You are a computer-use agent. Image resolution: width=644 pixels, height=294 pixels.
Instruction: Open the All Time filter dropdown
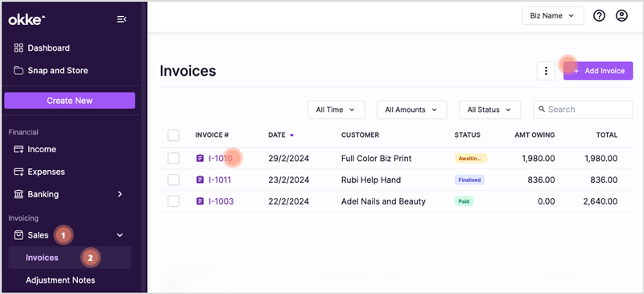click(x=336, y=110)
